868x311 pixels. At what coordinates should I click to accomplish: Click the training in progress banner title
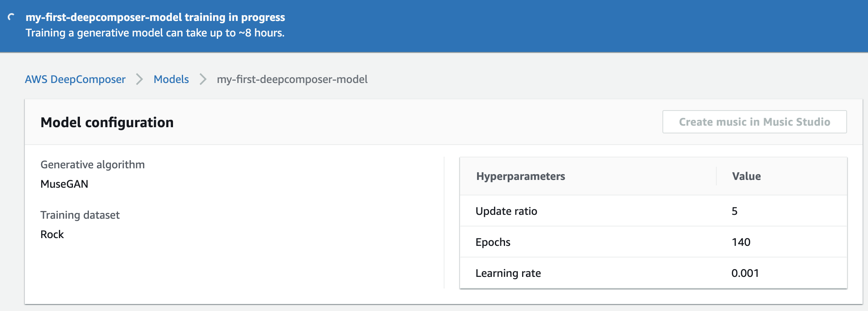click(x=155, y=17)
